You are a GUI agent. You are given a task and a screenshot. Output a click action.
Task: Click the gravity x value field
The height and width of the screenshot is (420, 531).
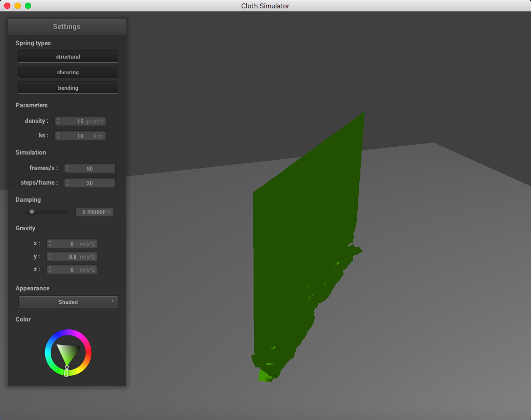tap(72, 244)
